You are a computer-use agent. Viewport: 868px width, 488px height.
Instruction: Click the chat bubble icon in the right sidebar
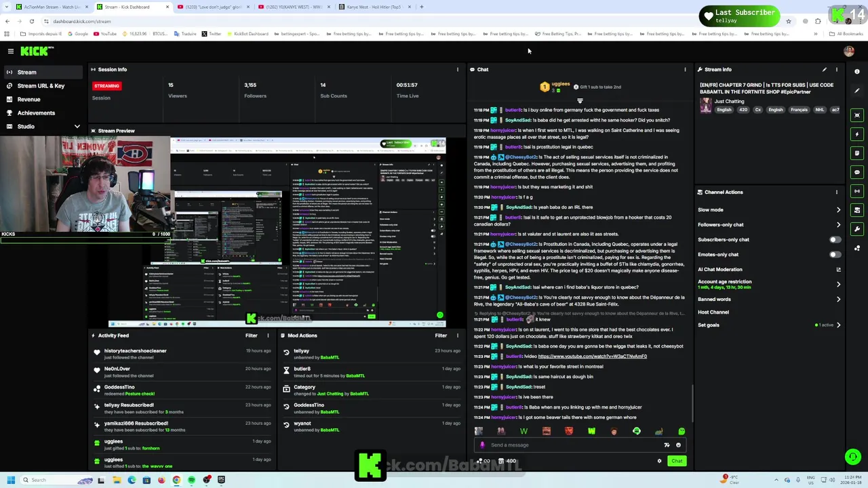pos(857,172)
